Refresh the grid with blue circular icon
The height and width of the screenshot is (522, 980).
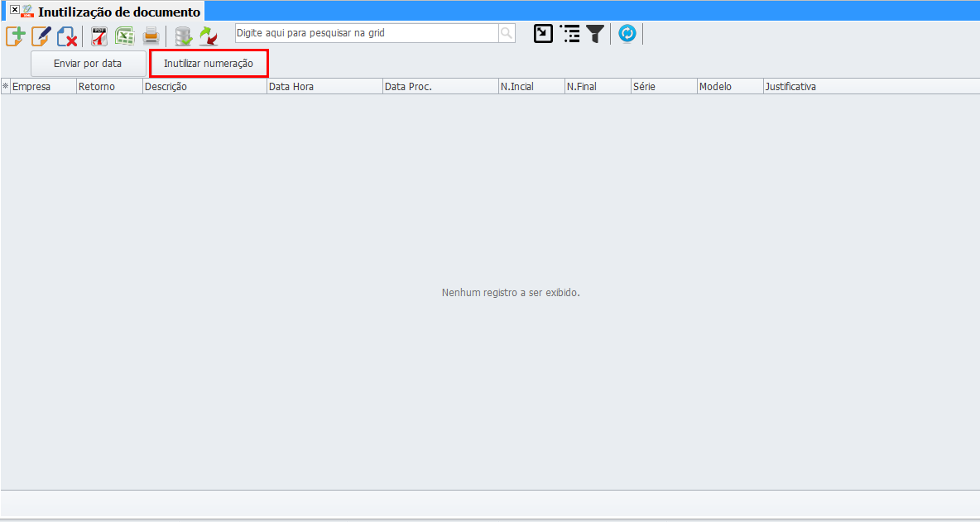pyautogui.click(x=627, y=34)
